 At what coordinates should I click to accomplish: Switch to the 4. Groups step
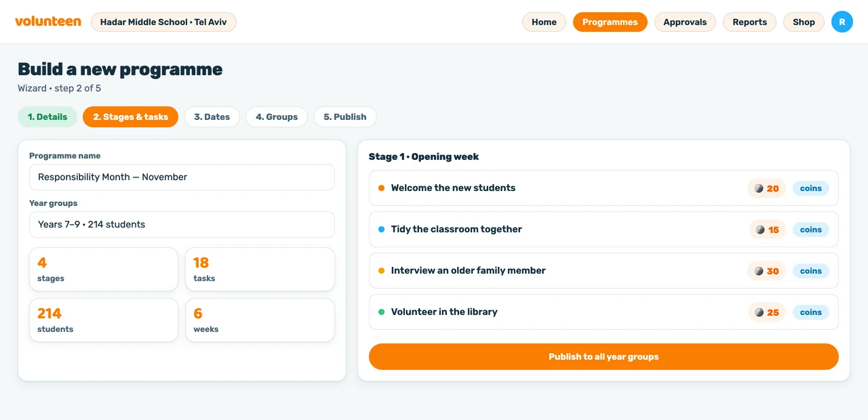pos(277,117)
